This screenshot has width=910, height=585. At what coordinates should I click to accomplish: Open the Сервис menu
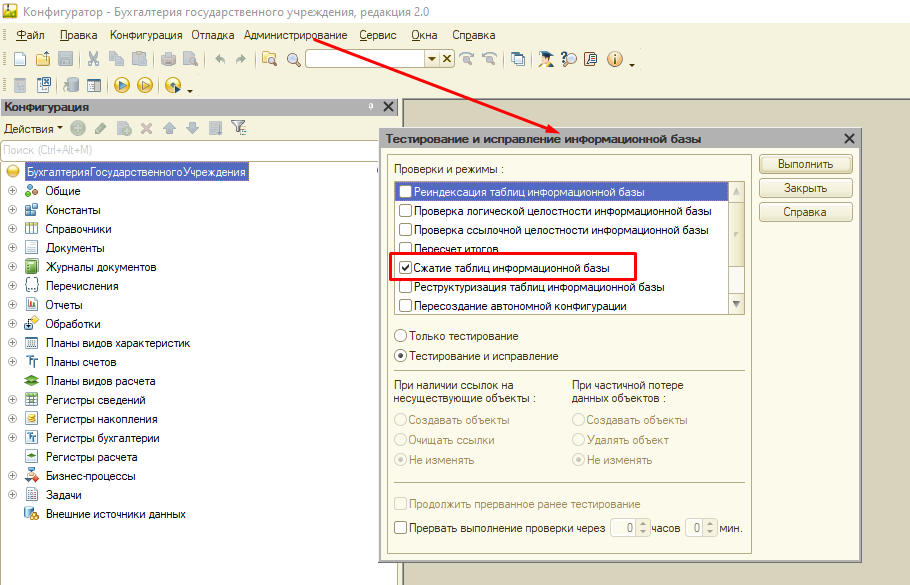378,35
